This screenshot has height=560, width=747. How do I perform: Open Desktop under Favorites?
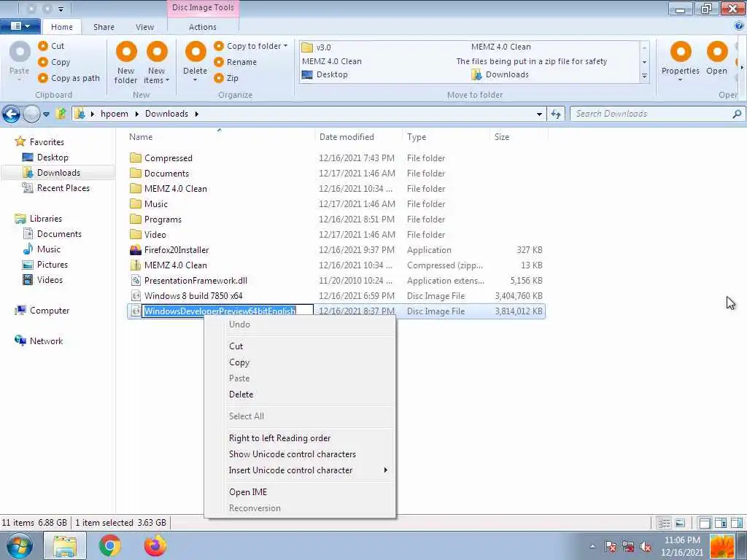[x=53, y=157]
